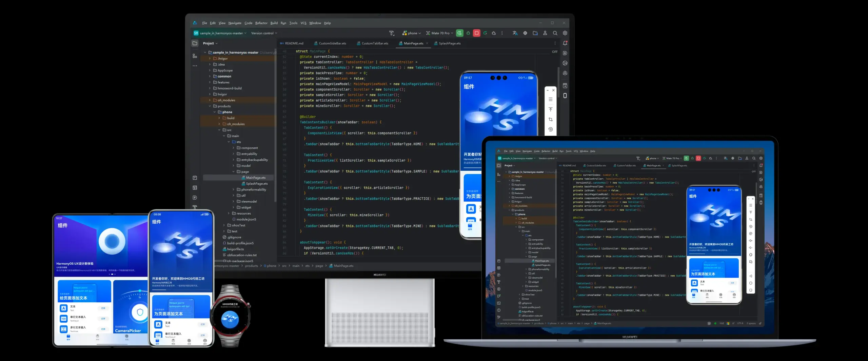The height and width of the screenshot is (361, 868).
Task: Open Notifications bell in right sidebar
Action: click(565, 43)
